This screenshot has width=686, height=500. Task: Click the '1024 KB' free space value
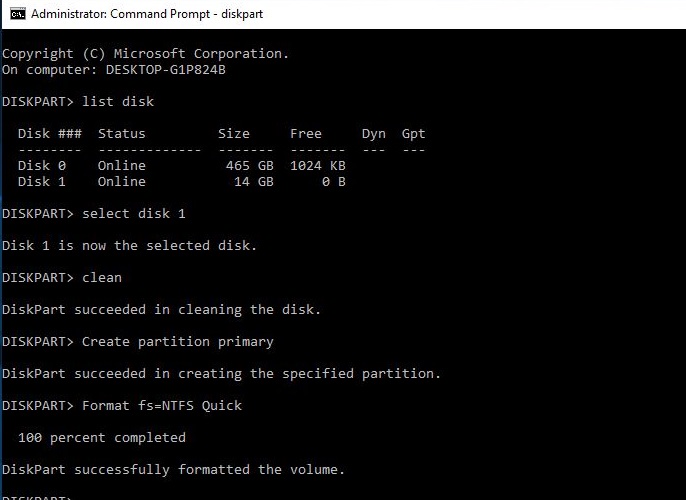[x=318, y=166]
